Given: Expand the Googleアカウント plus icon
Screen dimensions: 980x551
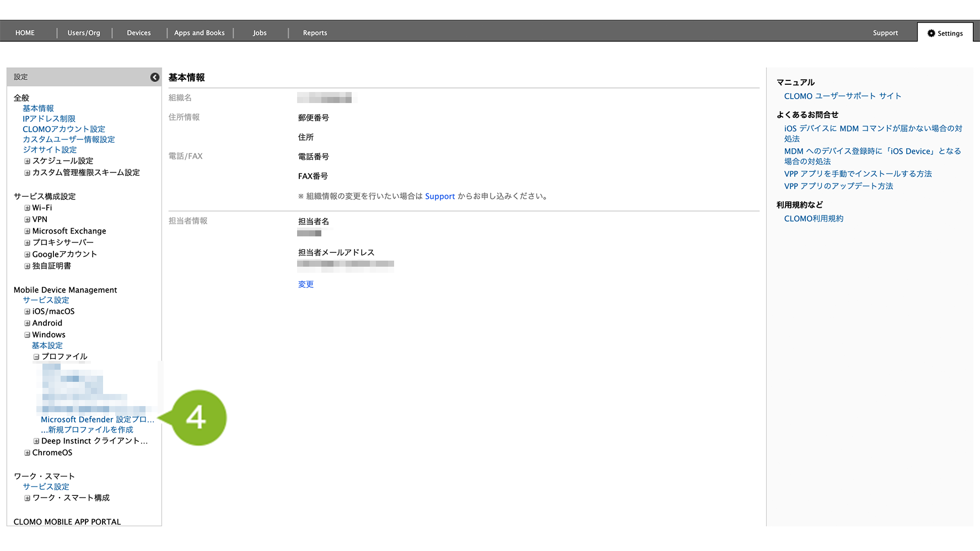Looking at the screenshot, I should pos(27,255).
